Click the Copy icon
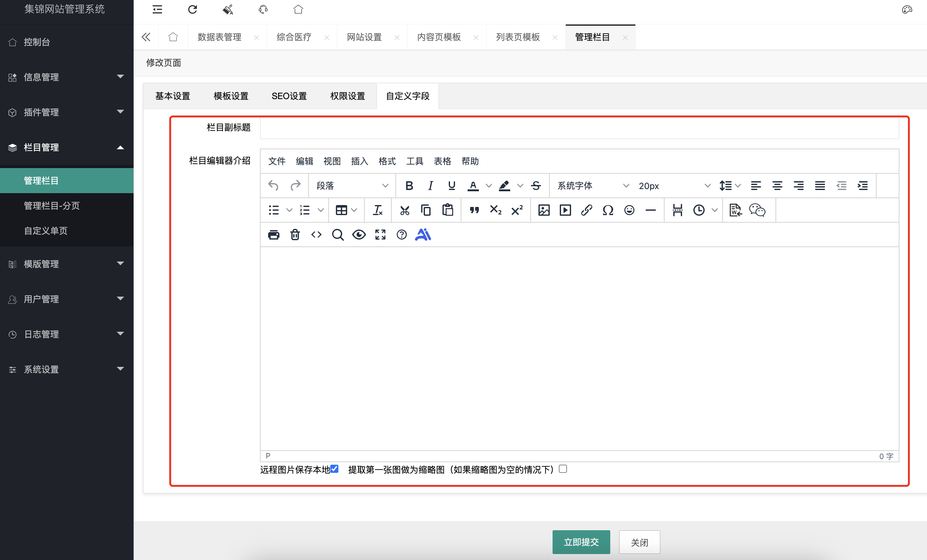Image resolution: width=927 pixels, height=560 pixels. point(426,210)
